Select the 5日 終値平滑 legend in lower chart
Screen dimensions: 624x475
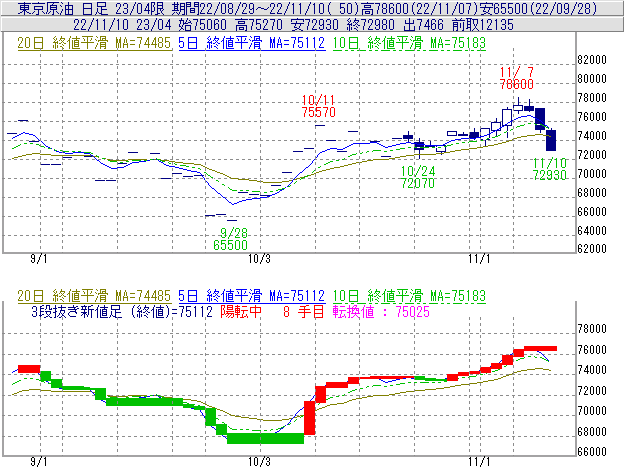click(x=252, y=296)
